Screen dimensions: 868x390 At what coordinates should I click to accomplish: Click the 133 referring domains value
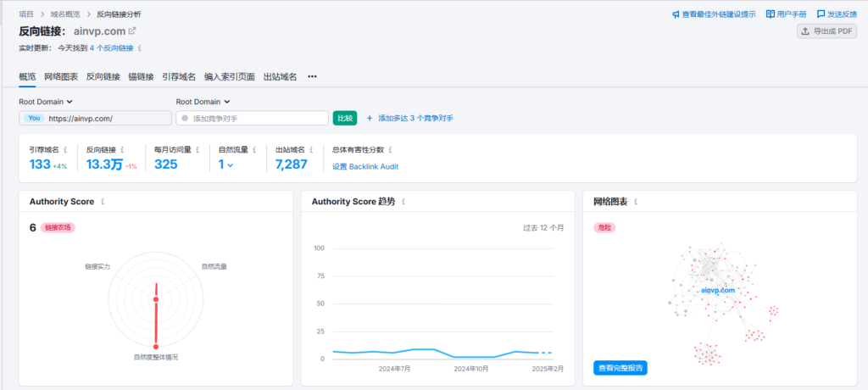click(x=40, y=164)
